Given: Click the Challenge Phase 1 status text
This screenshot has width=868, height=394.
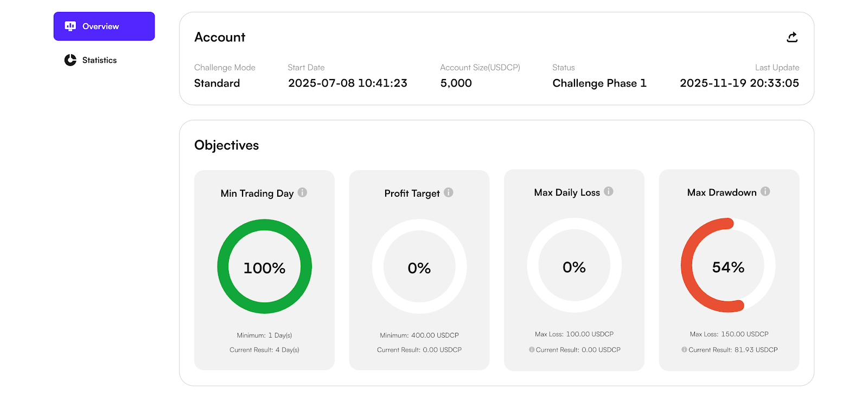Looking at the screenshot, I should tap(599, 83).
